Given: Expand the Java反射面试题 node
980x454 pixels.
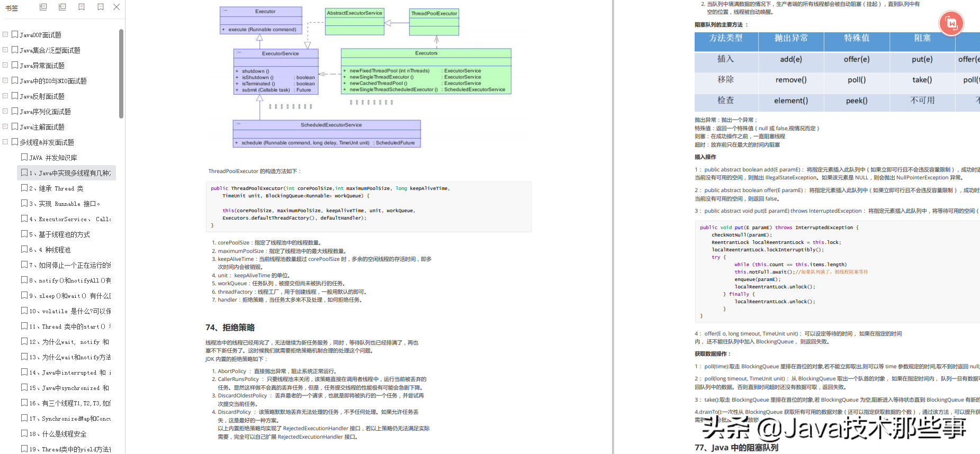Looking at the screenshot, I should coord(5,96).
